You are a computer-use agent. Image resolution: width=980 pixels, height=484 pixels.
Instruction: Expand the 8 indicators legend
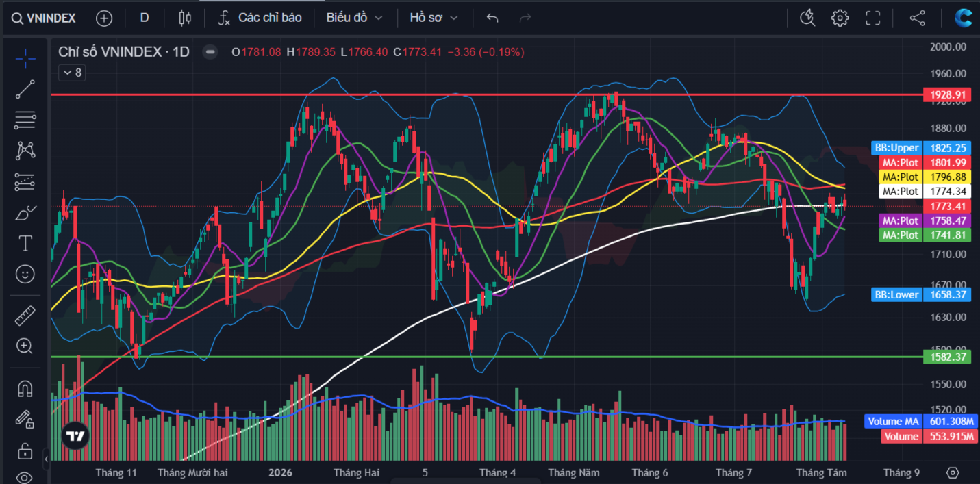71,73
